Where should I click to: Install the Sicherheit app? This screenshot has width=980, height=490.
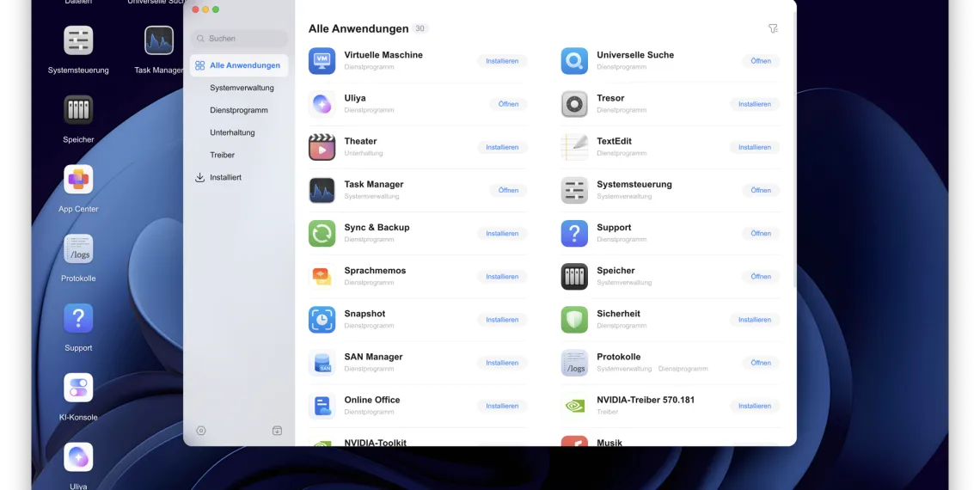[x=755, y=320]
